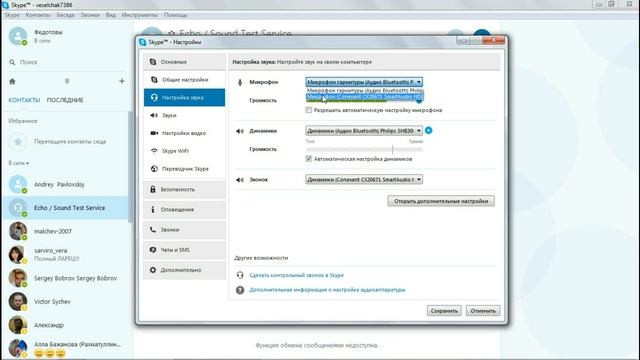Viewport: 640px width, 360px height.
Task: Open the Skype menu in menu bar
Action: tap(12, 15)
